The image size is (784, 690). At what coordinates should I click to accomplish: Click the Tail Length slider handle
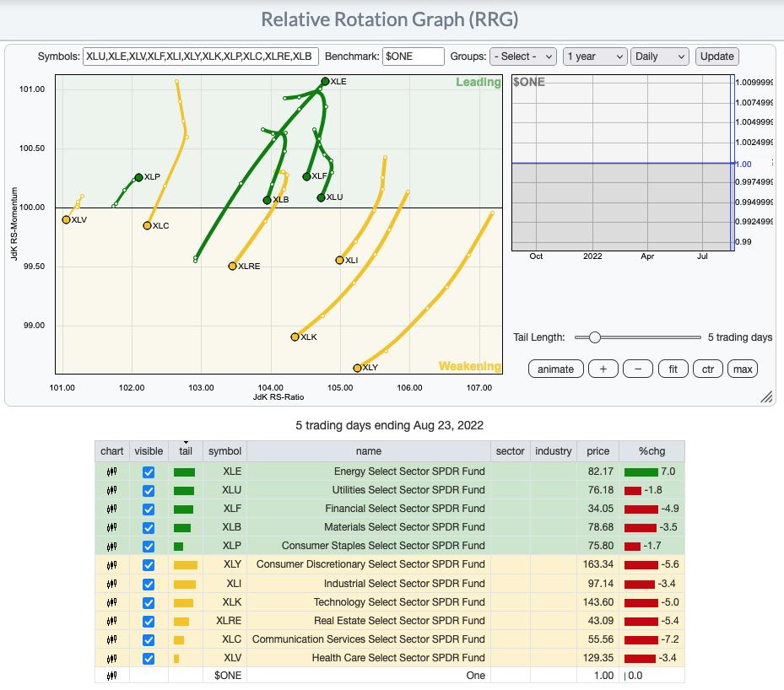pyautogui.click(x=594, y=337)
